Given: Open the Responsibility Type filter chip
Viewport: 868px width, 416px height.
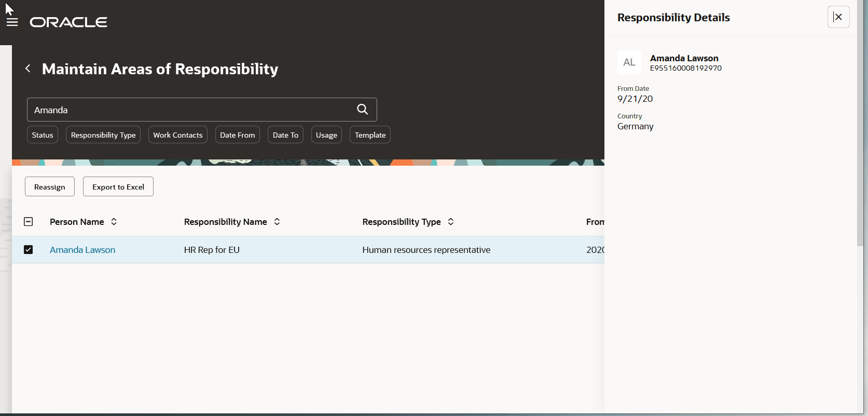Looking at the screenshot, I should click(103, 135).
